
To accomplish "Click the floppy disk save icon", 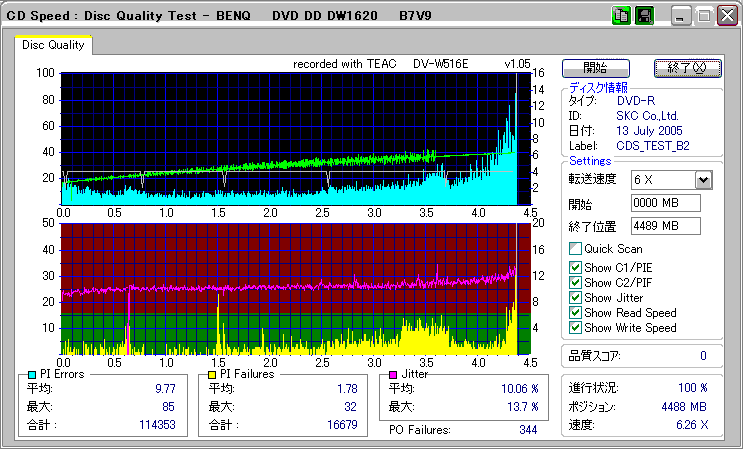I will (644, 16).
